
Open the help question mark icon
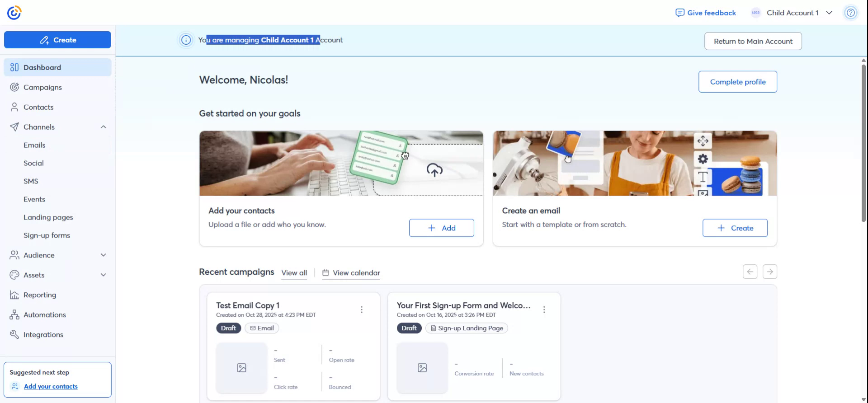click(850, 13)
